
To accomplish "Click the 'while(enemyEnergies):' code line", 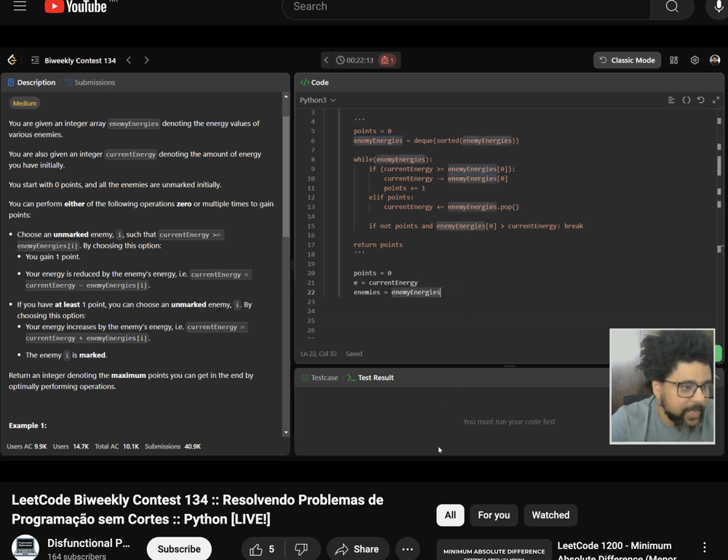I will tap(393, 159).
